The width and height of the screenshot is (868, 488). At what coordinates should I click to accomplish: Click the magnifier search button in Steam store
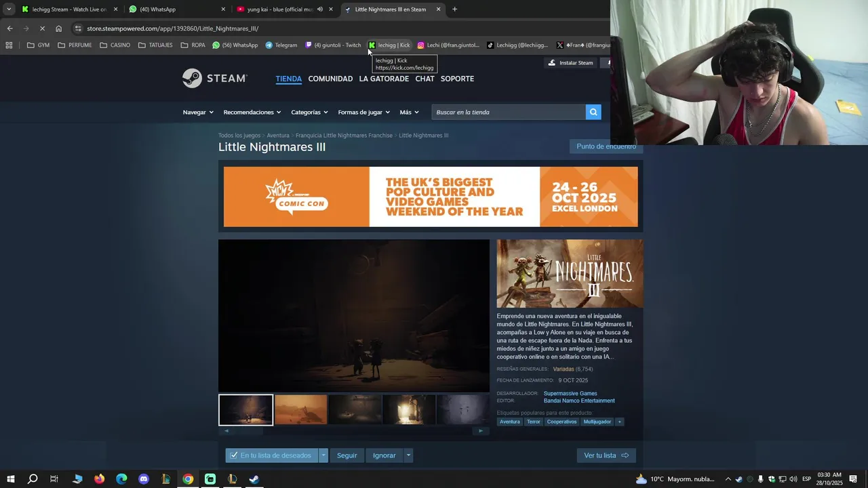click(593, 112)
